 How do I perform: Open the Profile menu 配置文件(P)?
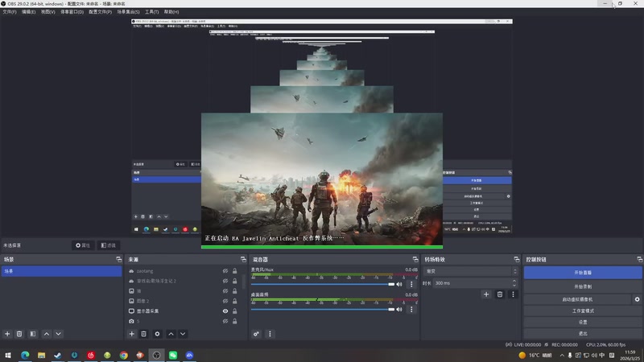tap(100, 12)
